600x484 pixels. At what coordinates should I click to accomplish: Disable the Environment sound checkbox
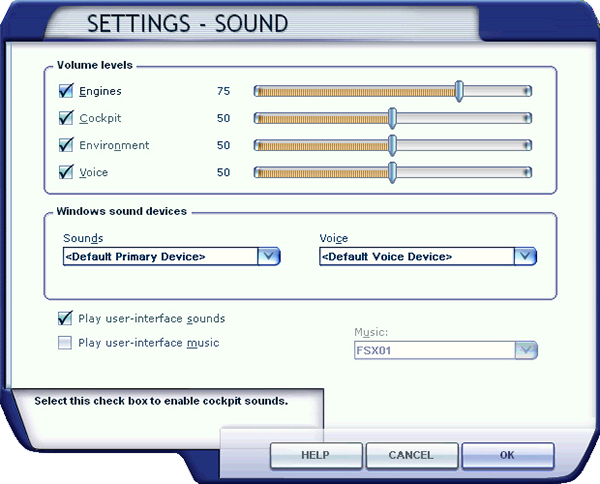pos(66,145)
